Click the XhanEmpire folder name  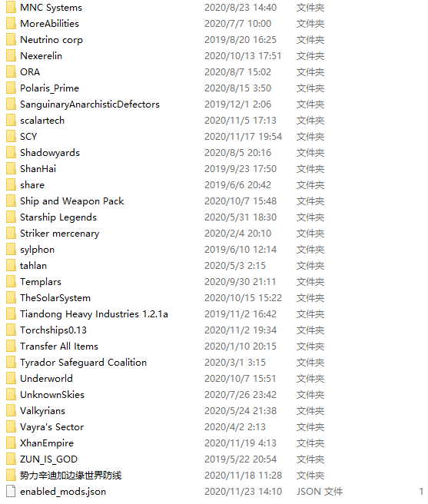click(x=47, y=443)
